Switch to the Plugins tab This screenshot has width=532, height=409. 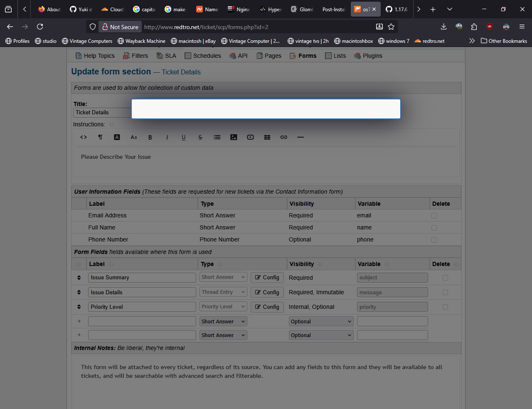pyautogui.click(x=368, y=56)
